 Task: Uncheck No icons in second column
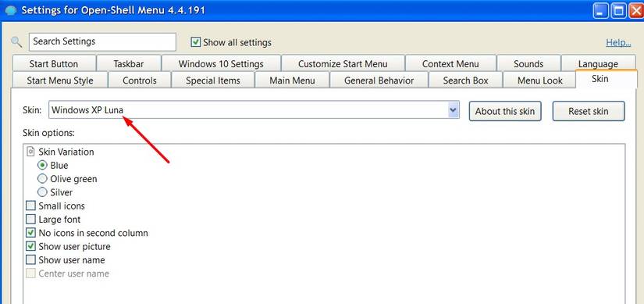[x=30, y=233]
